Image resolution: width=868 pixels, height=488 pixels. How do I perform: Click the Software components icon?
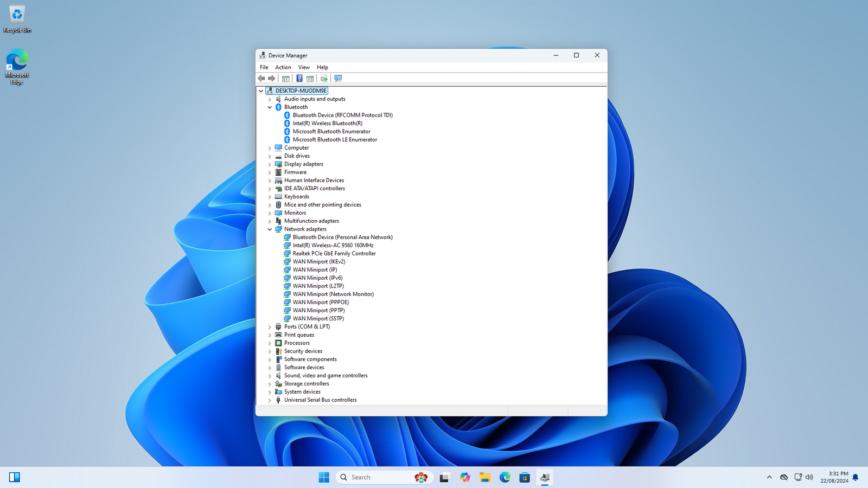(x=278, y=359)
